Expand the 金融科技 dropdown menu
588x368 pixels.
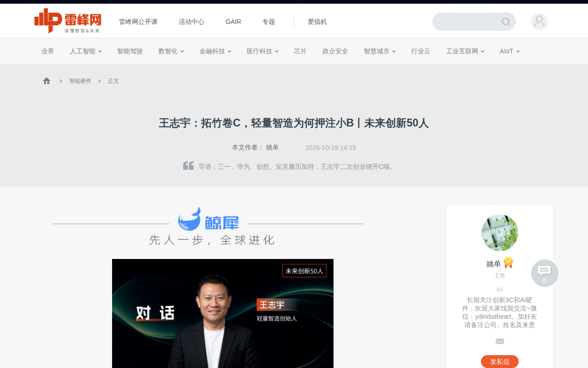pyautogui.click(x=215, y=51)
